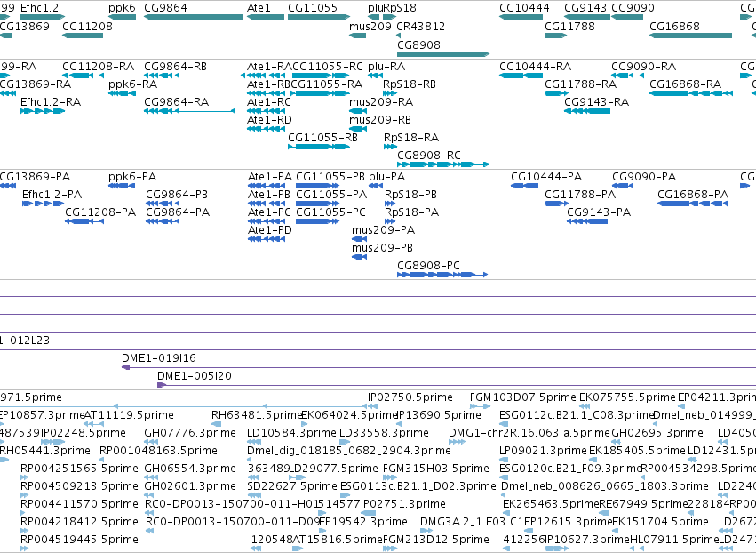The height and width of the screenshot is (553, 756).
Task: Select the CG9864-RB transcript label
Action: pyautogui.click(x=176, y=66)
